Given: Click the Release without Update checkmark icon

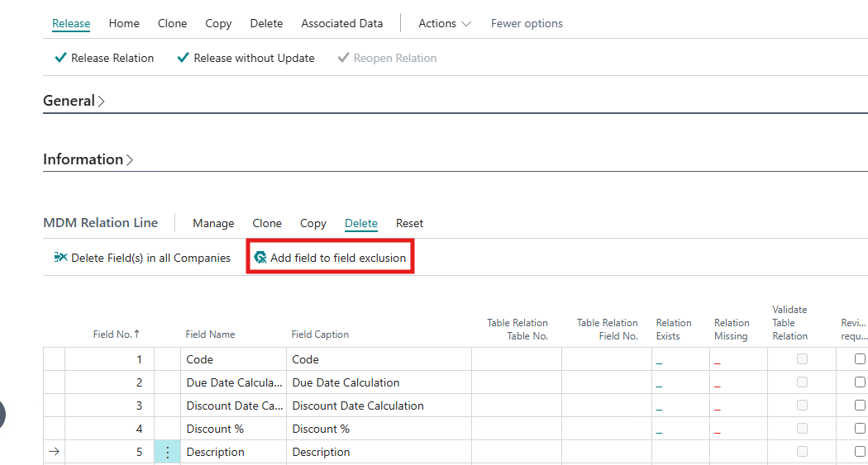Looking at the screenshot, I should (x=183, y=58).
